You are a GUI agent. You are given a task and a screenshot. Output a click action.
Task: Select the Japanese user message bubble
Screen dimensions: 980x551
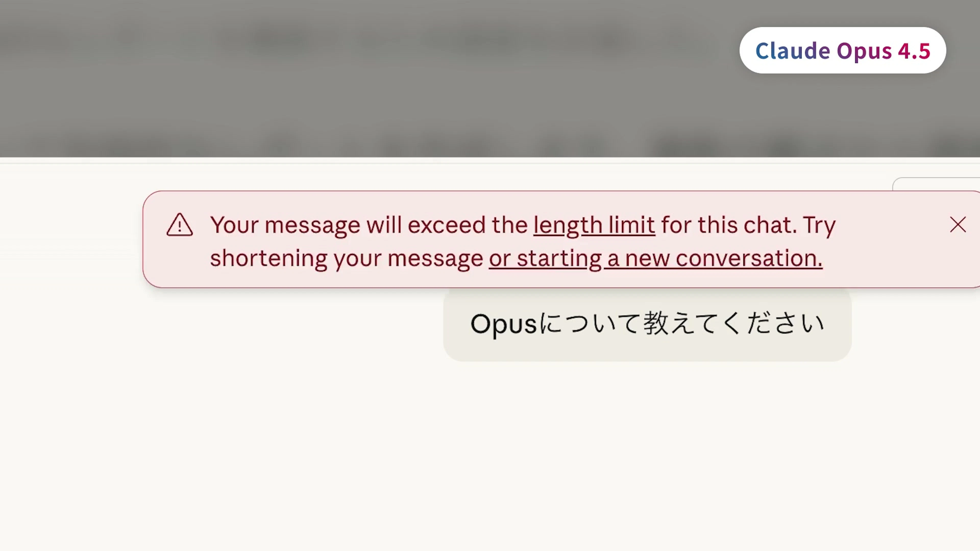(x=647, y=324)
